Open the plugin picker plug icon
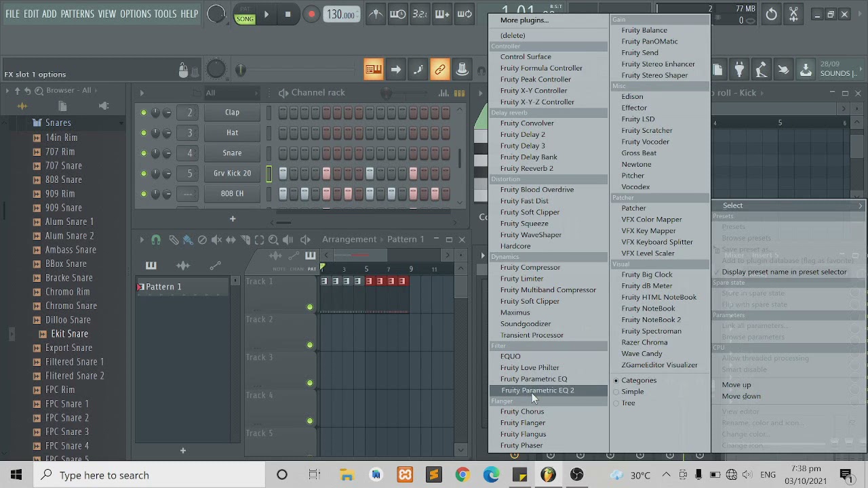The width and height of the screenshot is (868, 488). point(739,70)
